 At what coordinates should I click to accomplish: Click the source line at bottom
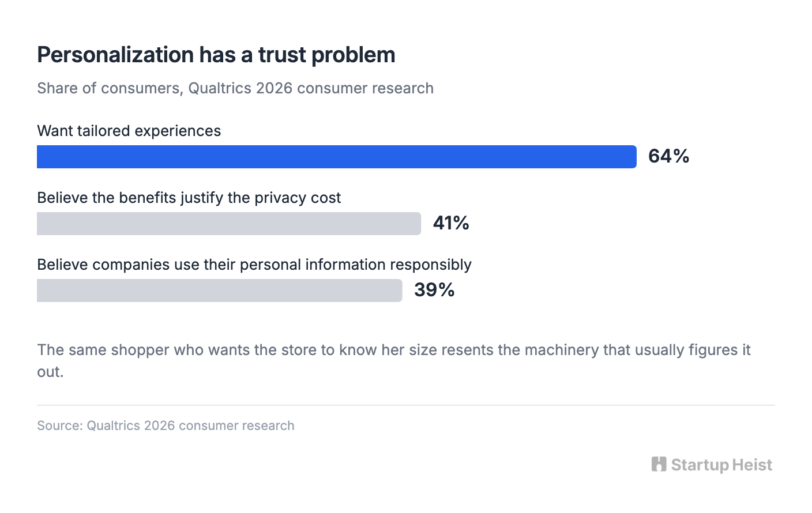[166, 425]
